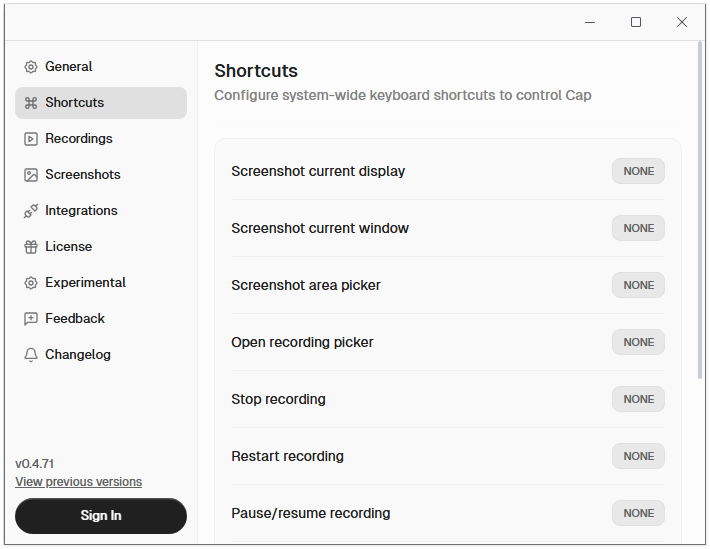This screenshot has height=549, width=710.
Task: Click the Feedback message icon
Action: 31,319
